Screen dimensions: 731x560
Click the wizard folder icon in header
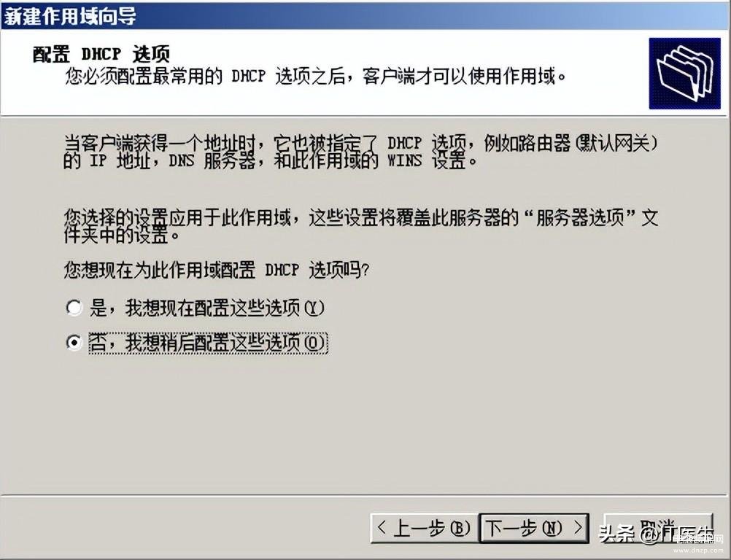click(x=684, y=74)
